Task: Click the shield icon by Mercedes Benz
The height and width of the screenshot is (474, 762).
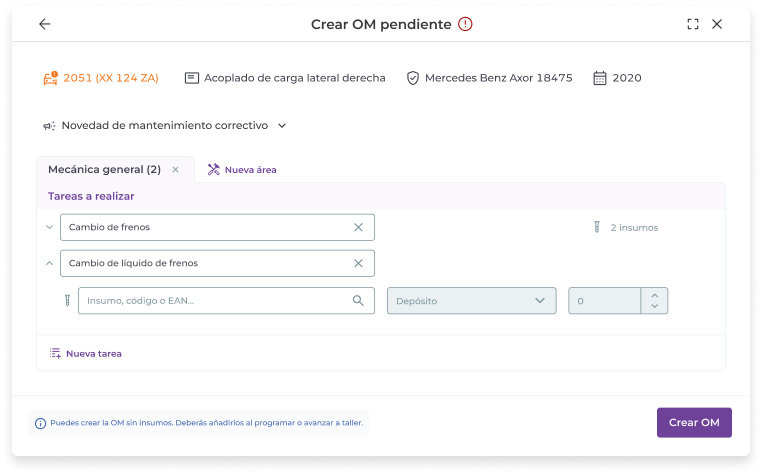Action: point(412,78)
